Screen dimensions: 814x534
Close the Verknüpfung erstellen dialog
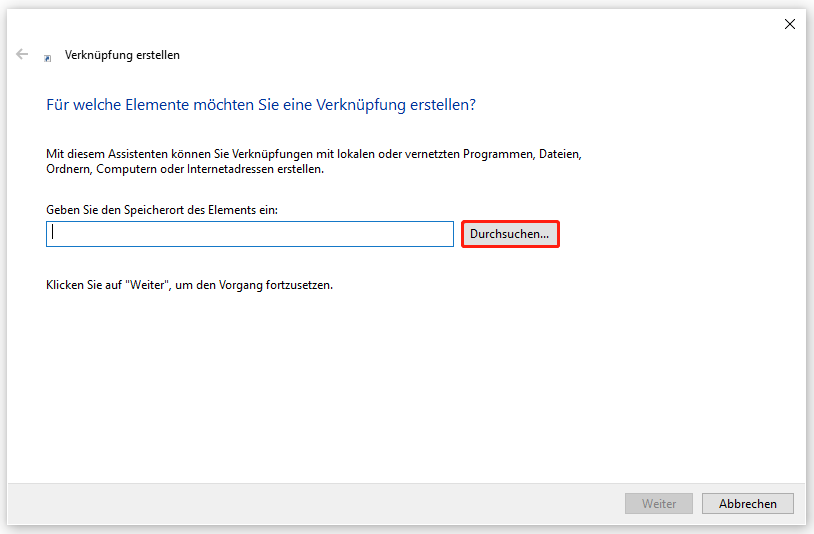pyautogui.click(x=790, y=24)
